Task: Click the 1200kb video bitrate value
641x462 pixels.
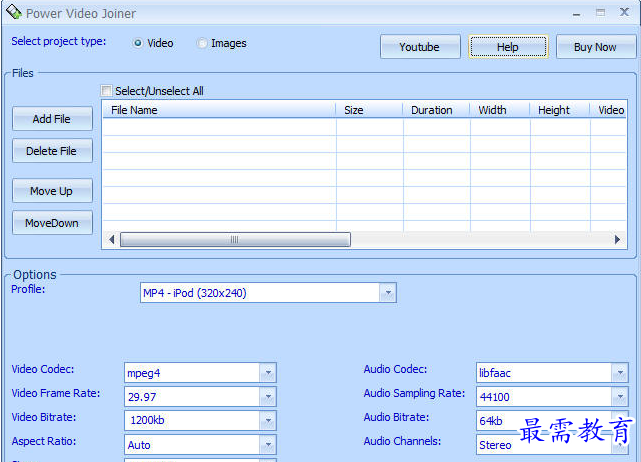Action: pyautogui.click(x=147, y=420)
